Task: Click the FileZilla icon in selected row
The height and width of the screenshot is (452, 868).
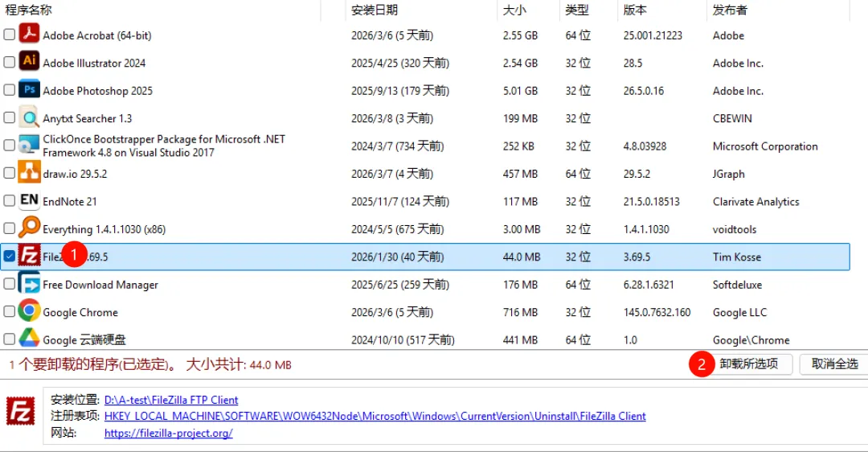Action: [x=29, y=256]
